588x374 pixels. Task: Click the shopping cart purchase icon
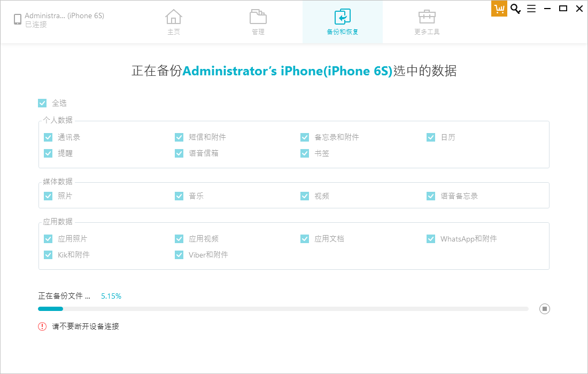click(499, 9)
